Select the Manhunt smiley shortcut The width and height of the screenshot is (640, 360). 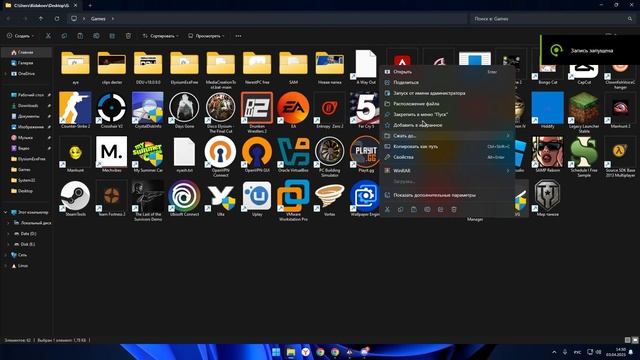[x=75, y=152]
